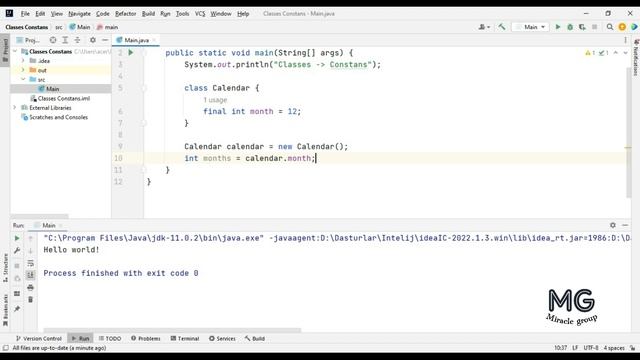Viewport: 640px width, 360px height.
Task: Open the Refactor menu
Action: click(125, 13)
